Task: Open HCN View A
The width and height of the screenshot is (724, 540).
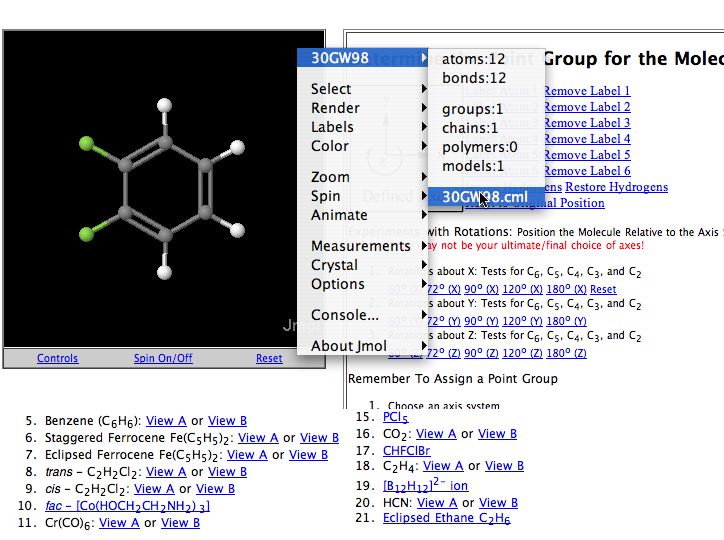Action: point(437,503)
